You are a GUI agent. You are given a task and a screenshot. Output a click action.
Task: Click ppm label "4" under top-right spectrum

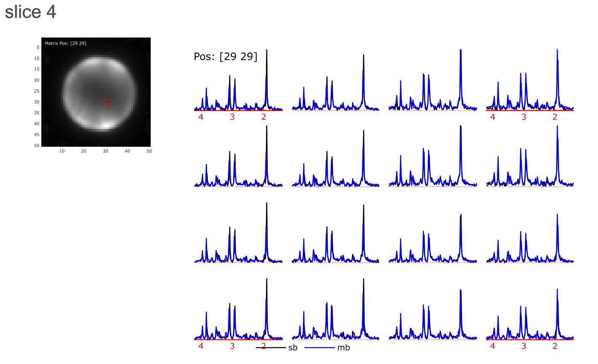(x=492, y=117)
